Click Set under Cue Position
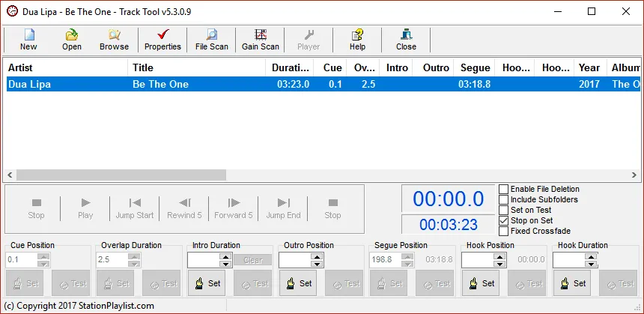The height and width of the screenshot is (314, 644). (25, 283)
